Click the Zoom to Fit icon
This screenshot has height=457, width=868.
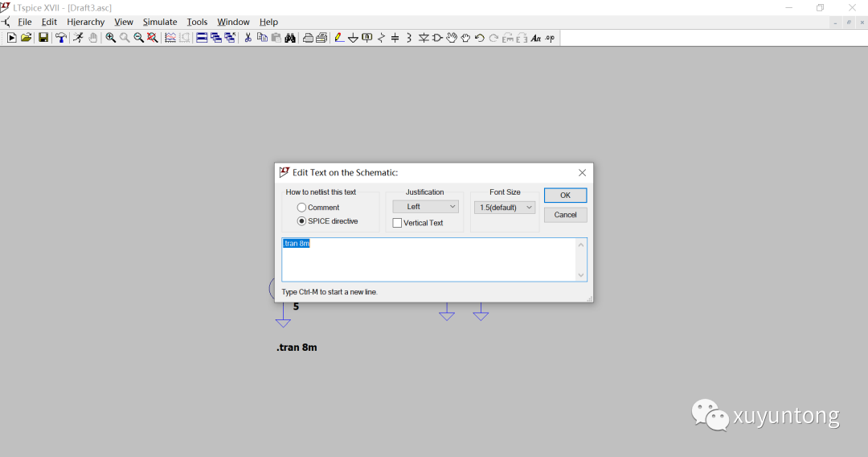[152, 38]
